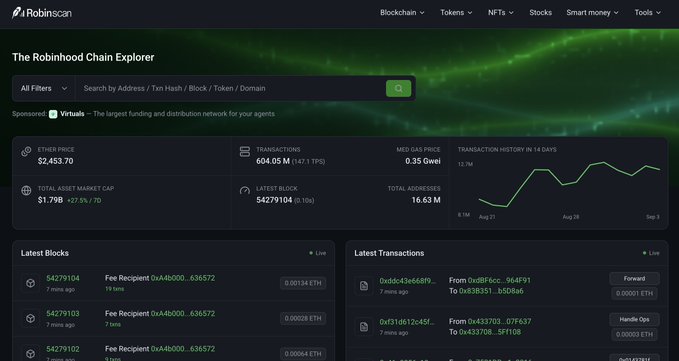Image resolution: width=679 pixels, height=361 pixels.
Task: Open sender address 0xdBF6cc...964F91
Action: coord(499,280)
